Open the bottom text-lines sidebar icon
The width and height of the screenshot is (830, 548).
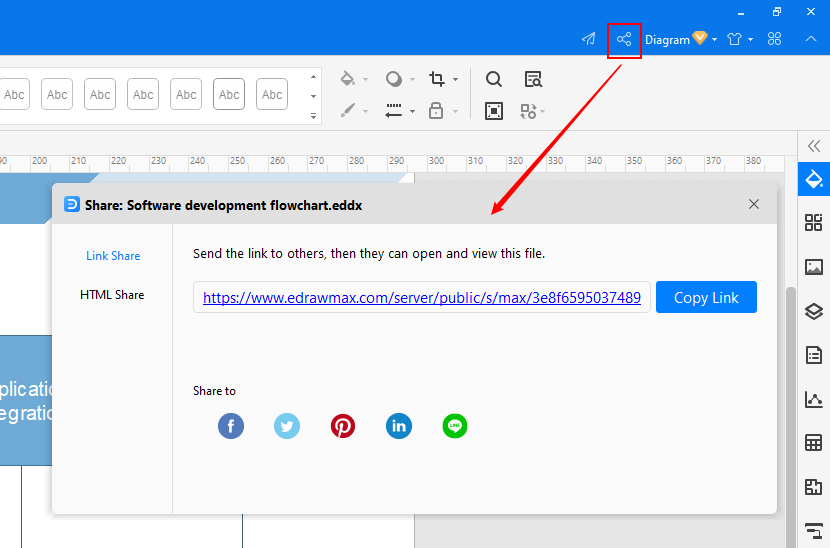814,529
